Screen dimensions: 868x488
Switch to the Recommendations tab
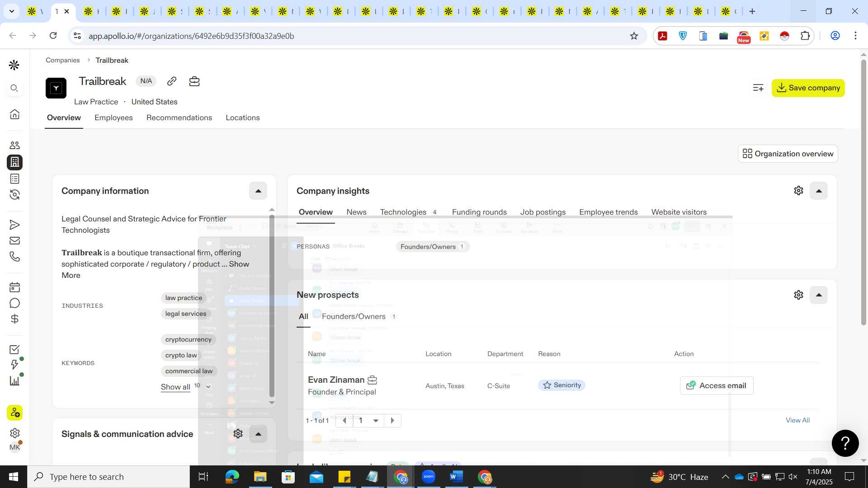pyautogui.click(x=179, y=117)
